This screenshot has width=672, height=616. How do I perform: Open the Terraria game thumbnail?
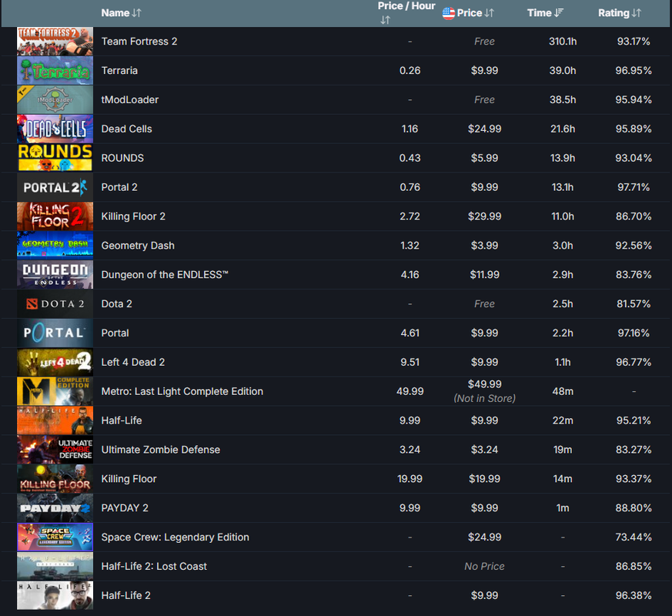point(55,70)
